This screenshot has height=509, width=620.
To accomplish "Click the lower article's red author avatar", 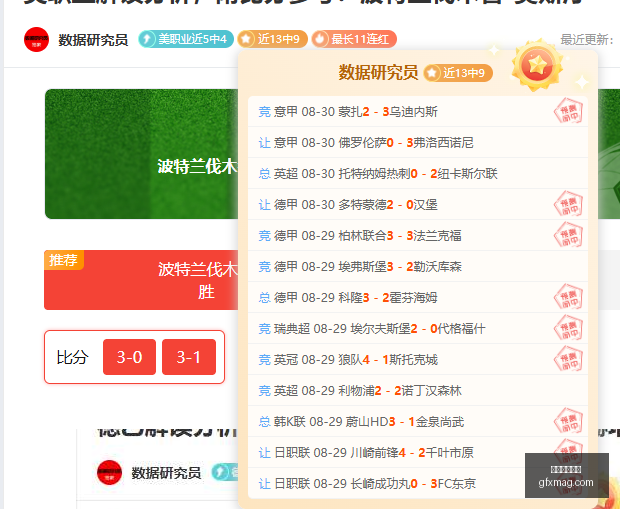I will (x=110, y=472).
